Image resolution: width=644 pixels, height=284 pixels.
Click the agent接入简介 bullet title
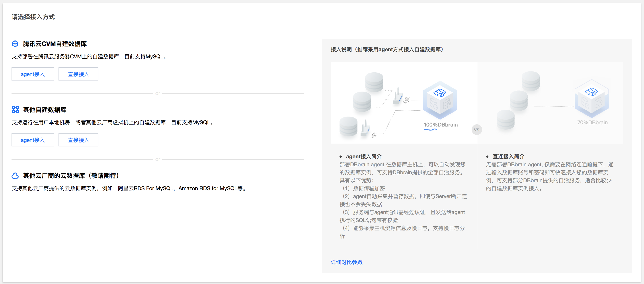(x=363, y=156)
